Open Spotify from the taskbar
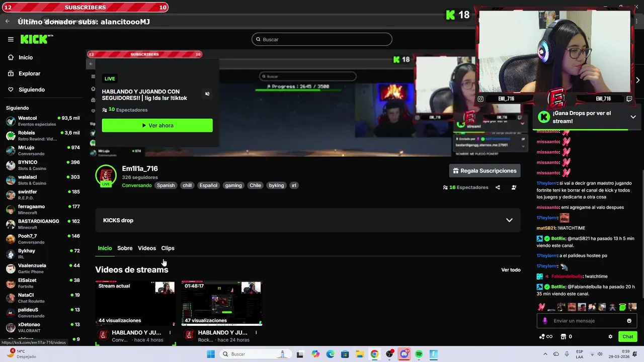The height and width of the screenshot is (362, 644). pos(419,354)
